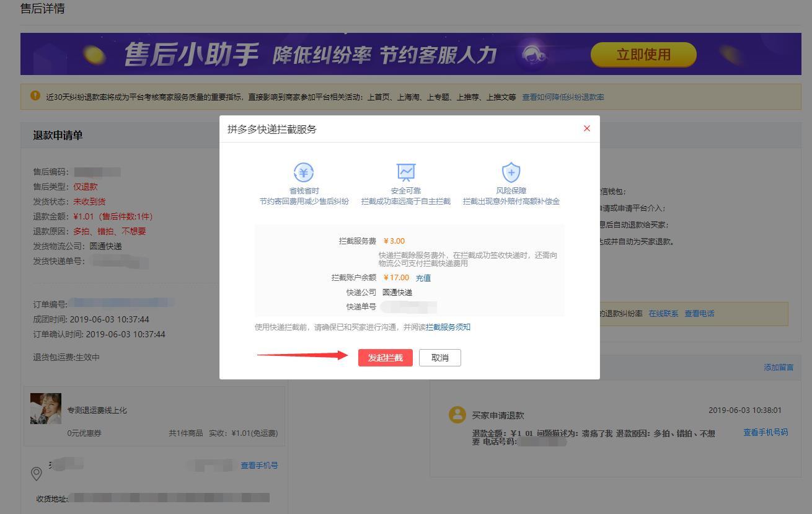Click the 充值 recharge link
Viewport: 812px width, 514px height.
(x=423, y=278)
